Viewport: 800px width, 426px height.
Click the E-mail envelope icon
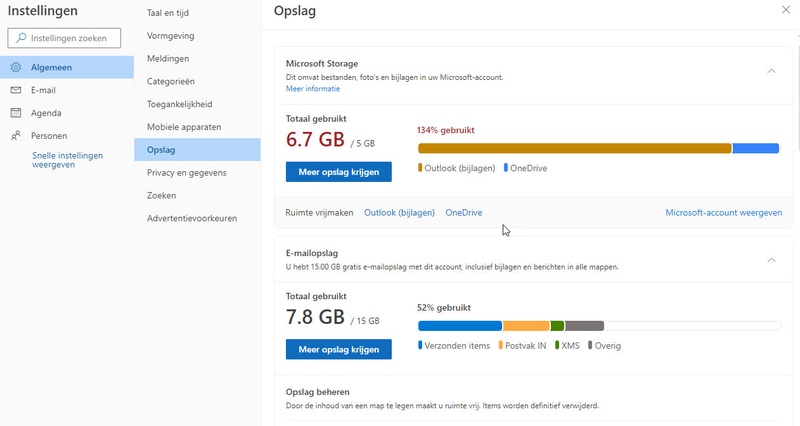(x=16, y=90)
